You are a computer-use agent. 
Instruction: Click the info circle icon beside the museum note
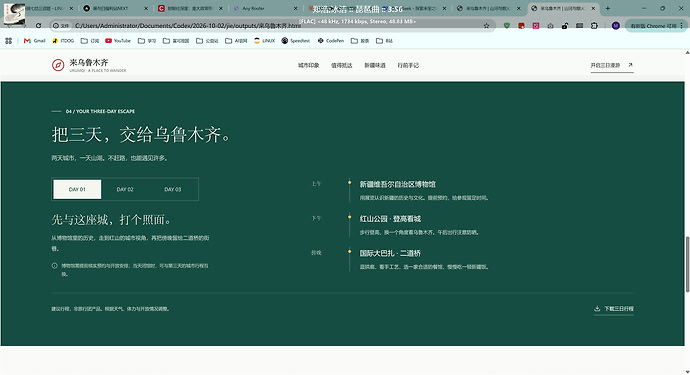(x=55, y=265)
